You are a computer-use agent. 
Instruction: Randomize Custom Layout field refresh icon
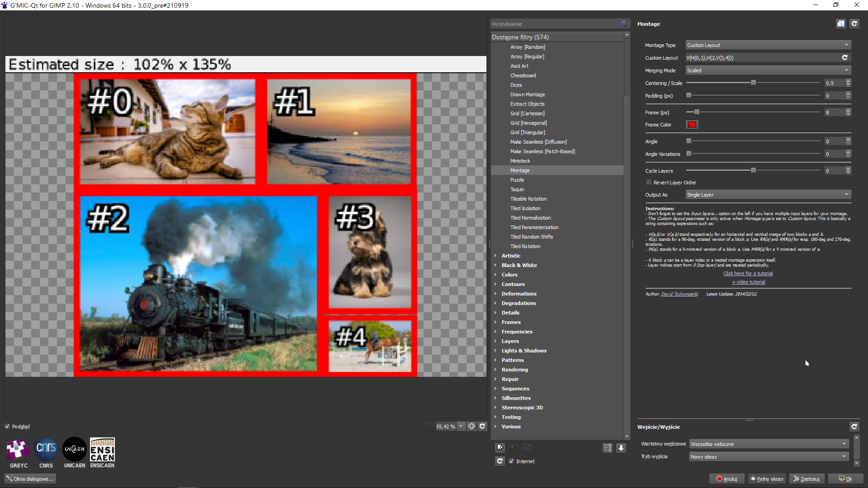tap(844, 57)
